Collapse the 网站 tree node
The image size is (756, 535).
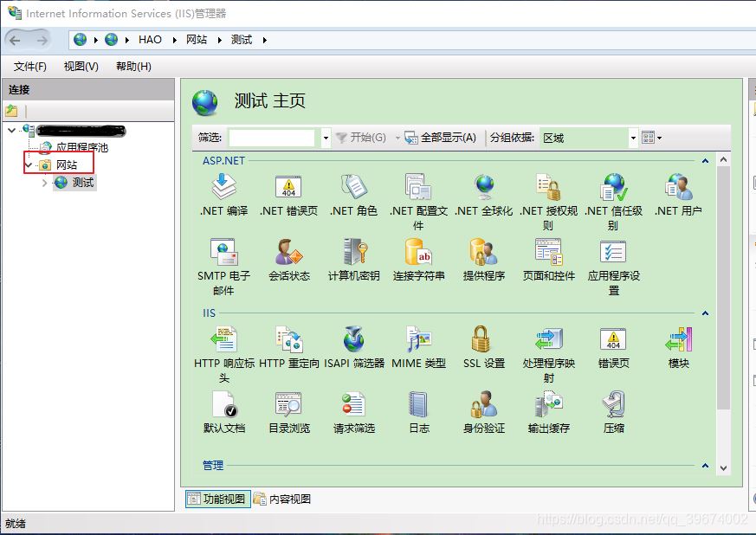pos(29,164)
